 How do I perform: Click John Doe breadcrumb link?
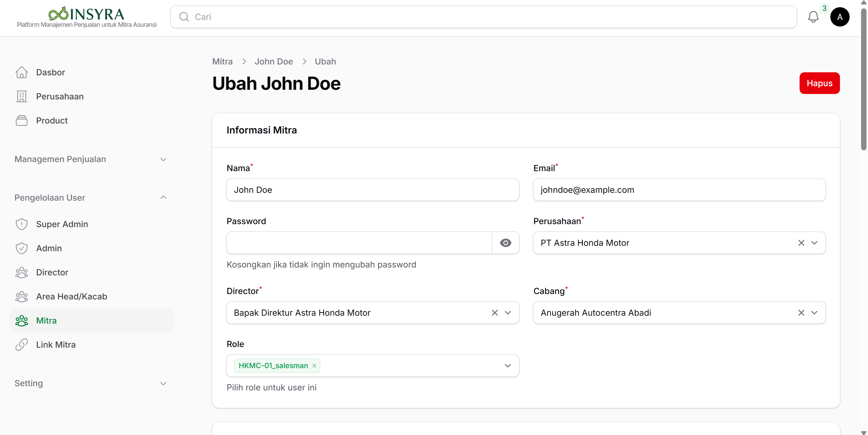[274, 62]
